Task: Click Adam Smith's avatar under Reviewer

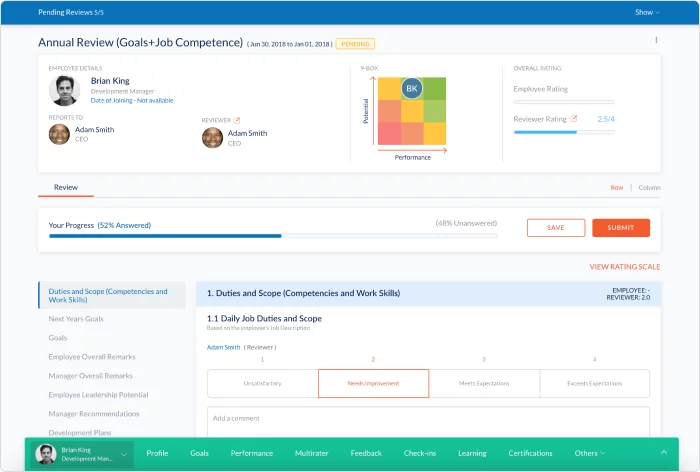Action: pyautogui.click(x=212, y=138)
